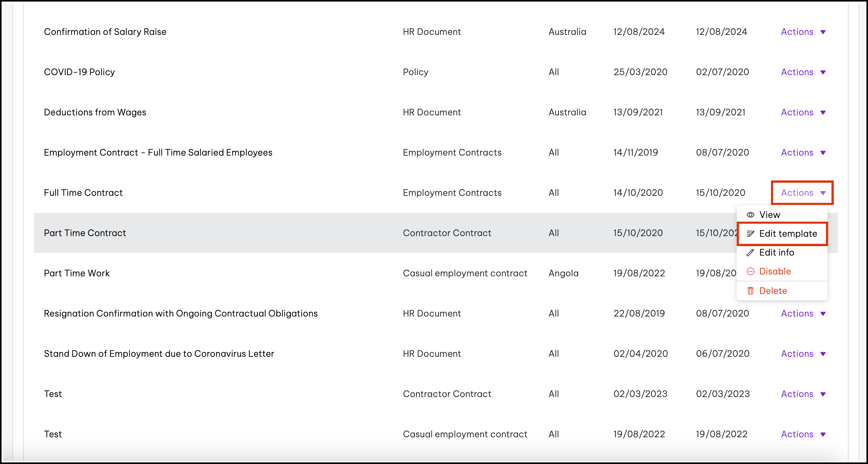Click the eye icon next to View
This screenshot has width=868, height=464.
click(x=751, y=215)
